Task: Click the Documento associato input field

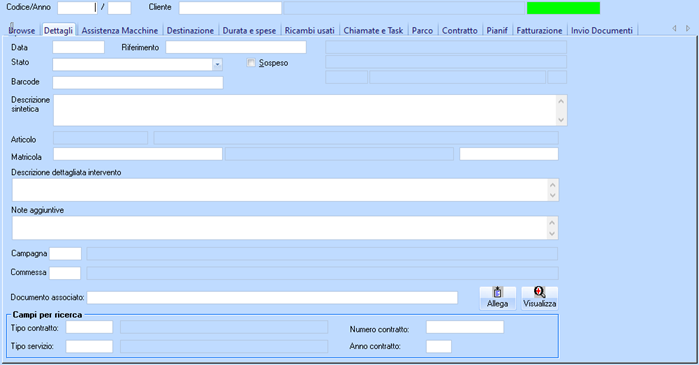Action: [272, 298]
